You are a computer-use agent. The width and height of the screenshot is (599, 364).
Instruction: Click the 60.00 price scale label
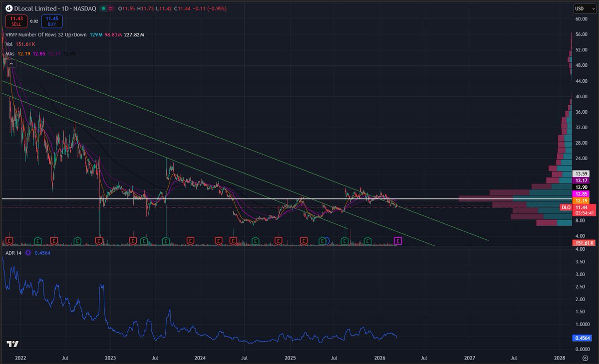(x=581, y=19)
